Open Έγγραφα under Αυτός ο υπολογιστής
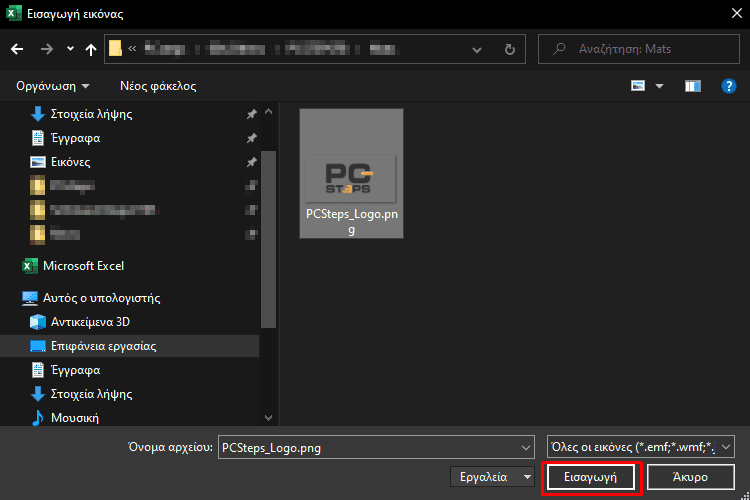Image resolution: width=750 pixels, height=500 pixels. (x=76, y=370)
